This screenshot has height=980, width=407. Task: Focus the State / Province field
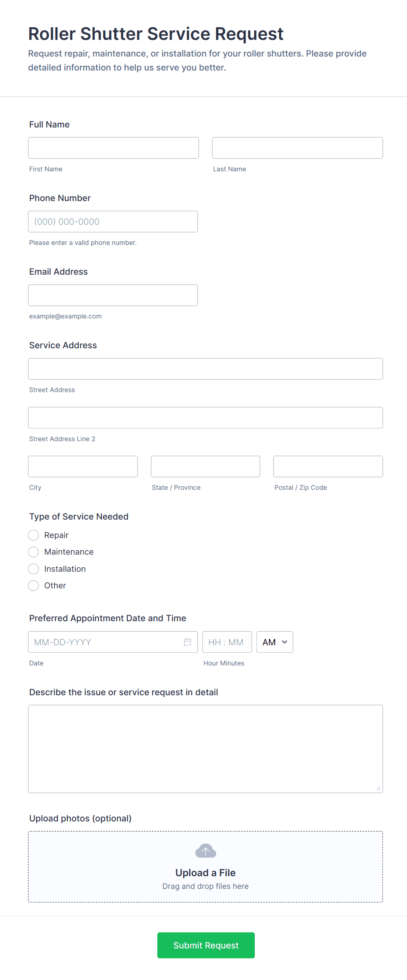205,466
